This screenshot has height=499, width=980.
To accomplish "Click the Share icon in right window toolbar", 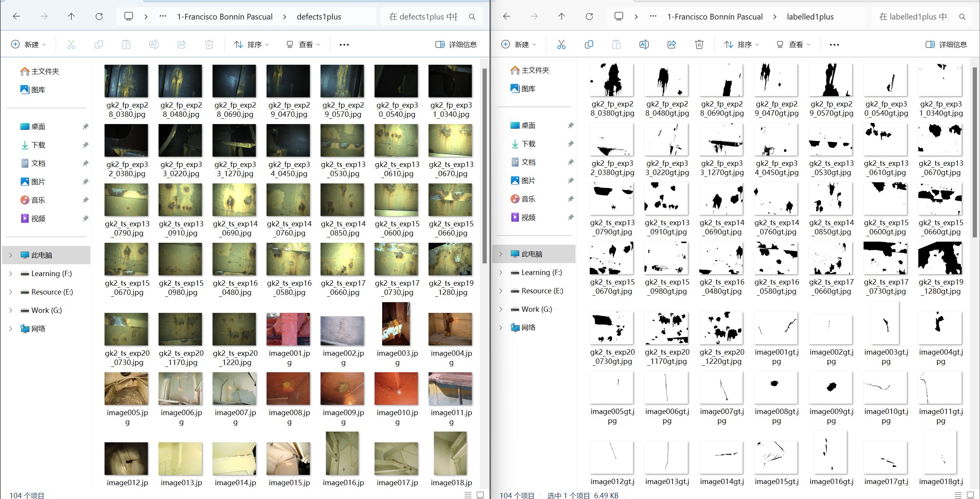I will point(671,44).
